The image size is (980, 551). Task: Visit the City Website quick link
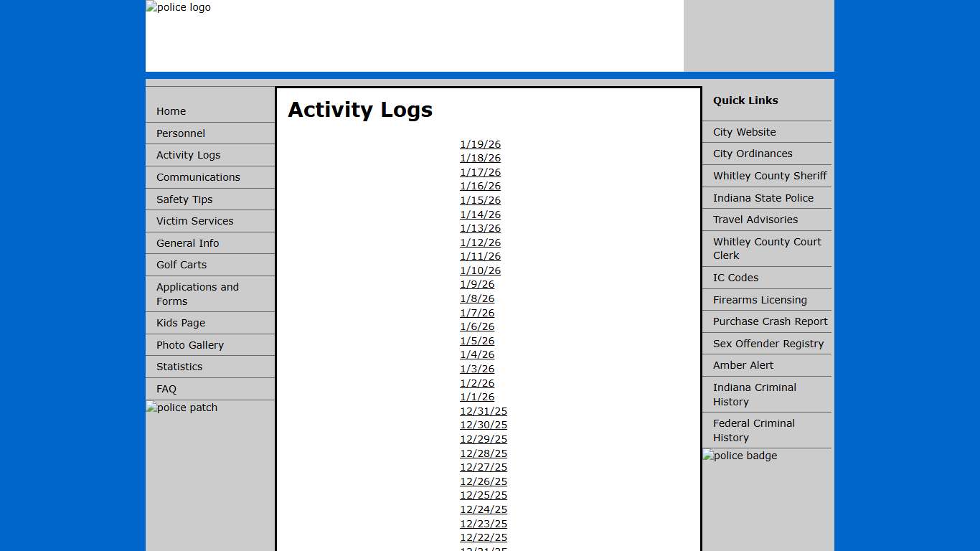[744, 132]
